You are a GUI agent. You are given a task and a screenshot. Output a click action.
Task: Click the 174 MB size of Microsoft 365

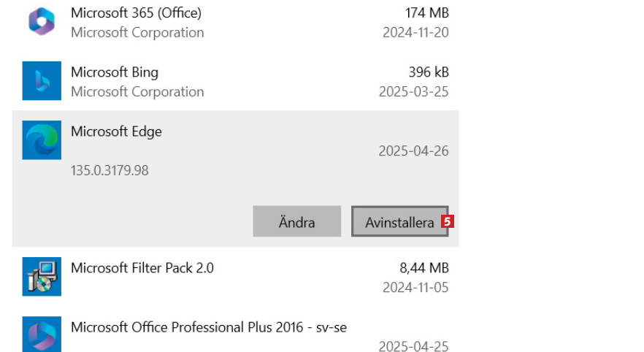point(427,13)
